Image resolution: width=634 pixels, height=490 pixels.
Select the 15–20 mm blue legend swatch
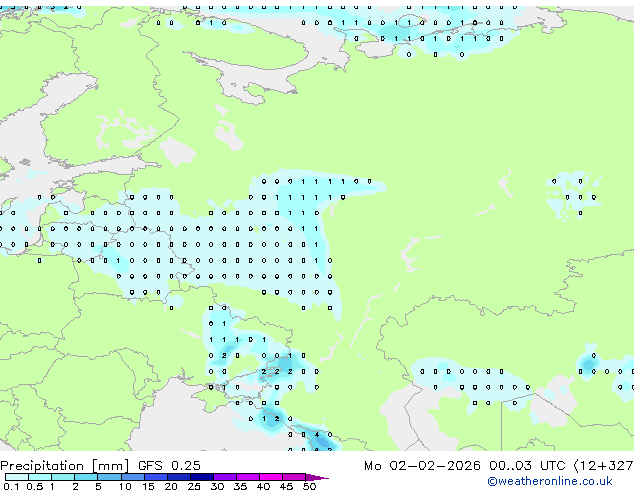coord(156,477)
